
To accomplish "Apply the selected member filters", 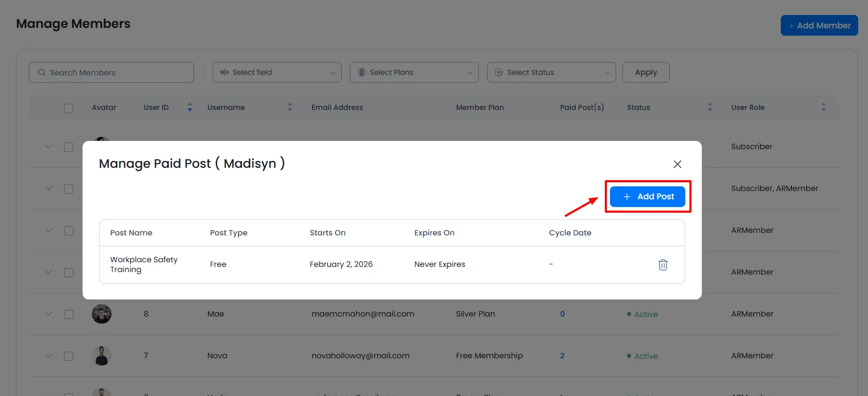I will (646, 72).
